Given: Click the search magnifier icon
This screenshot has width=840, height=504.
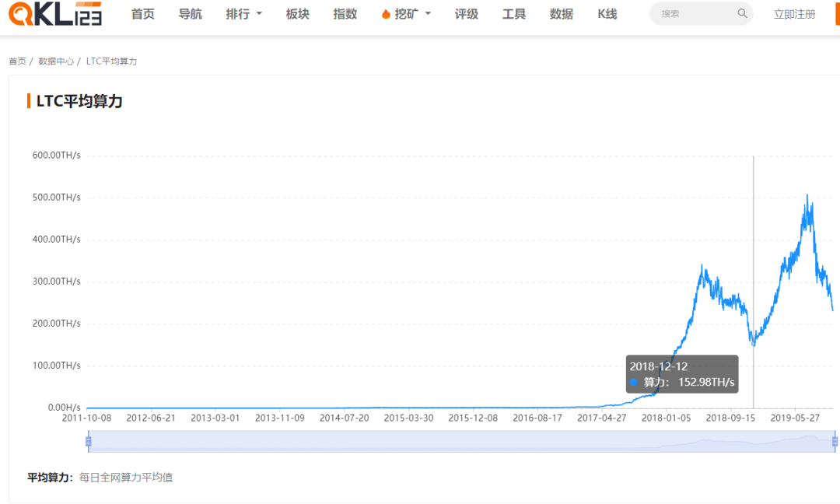Looking at the screenshot, I should (x=742, y=13).
